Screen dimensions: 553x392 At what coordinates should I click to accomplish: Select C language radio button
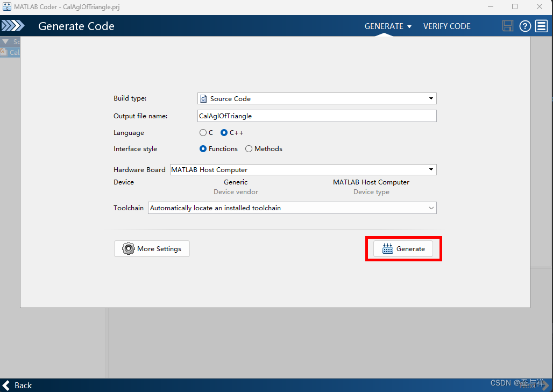(203, 132)
